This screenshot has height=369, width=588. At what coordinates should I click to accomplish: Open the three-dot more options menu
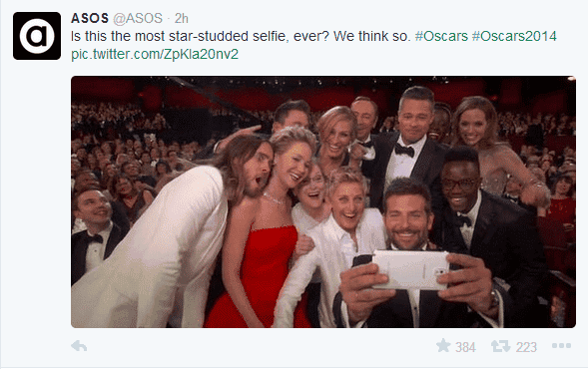point(561,346)
